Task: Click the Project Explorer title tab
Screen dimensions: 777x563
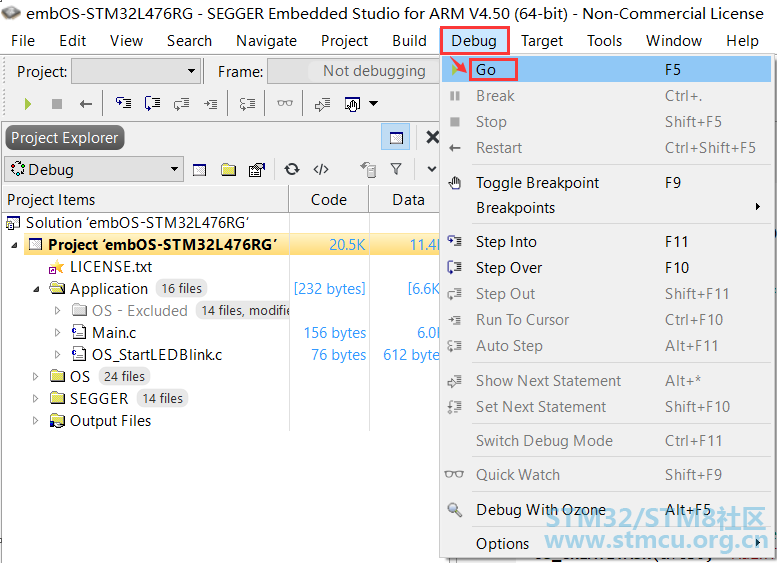Action: [x=64, y=138]
